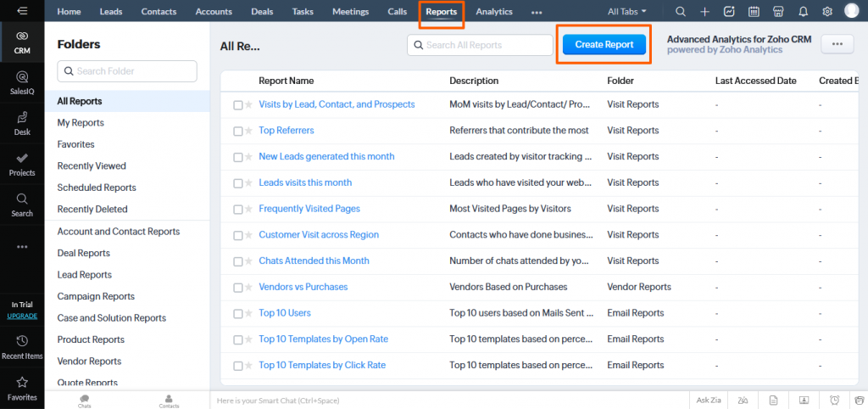Open Recent Items in sidebar
The height and width of the screenshot is (409, 868).
22,347
